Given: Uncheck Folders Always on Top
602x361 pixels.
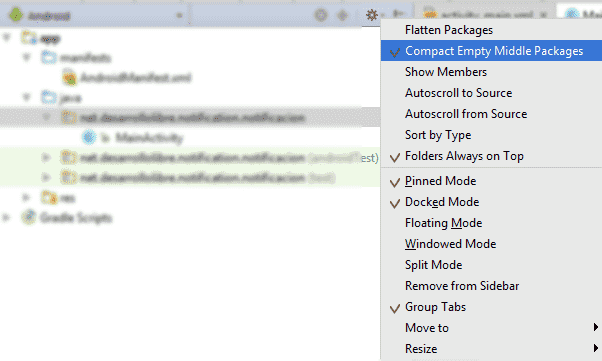Looking at the screenshot, I should (x=491, y=156).
